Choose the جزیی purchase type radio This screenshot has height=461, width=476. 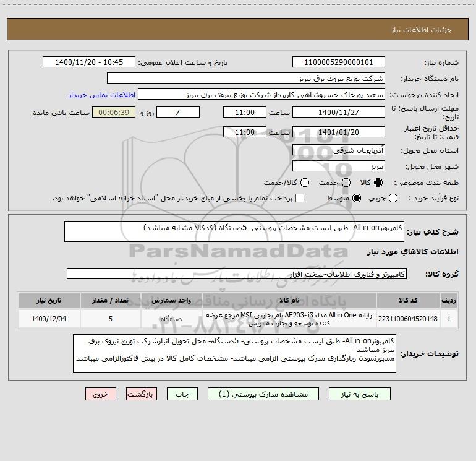point(393,198)
